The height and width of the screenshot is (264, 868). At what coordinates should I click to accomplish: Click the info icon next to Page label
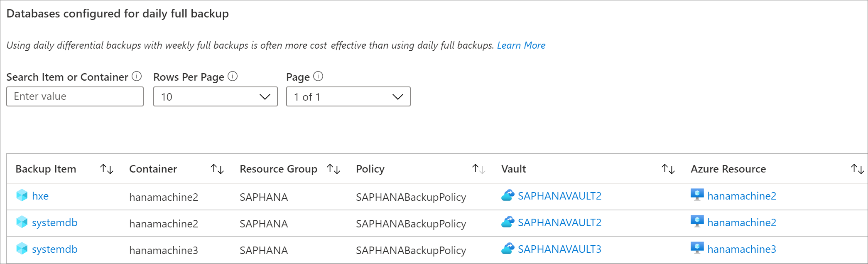(318, 76)
